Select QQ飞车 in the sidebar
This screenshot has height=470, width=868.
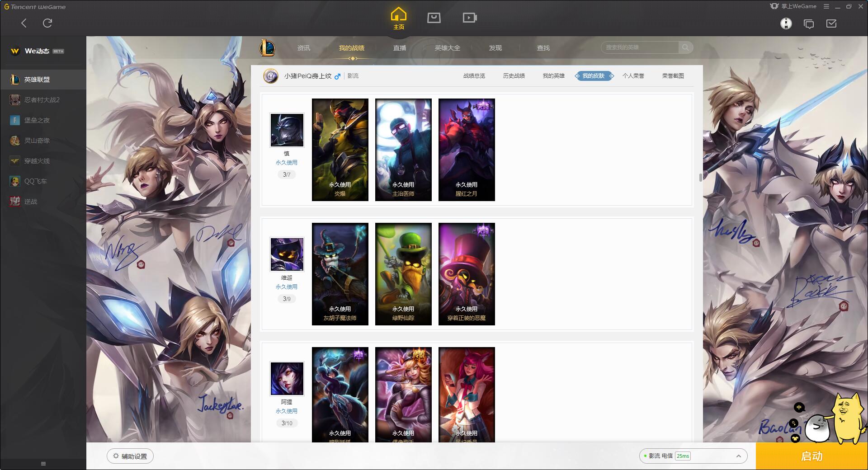click(43, 181)
